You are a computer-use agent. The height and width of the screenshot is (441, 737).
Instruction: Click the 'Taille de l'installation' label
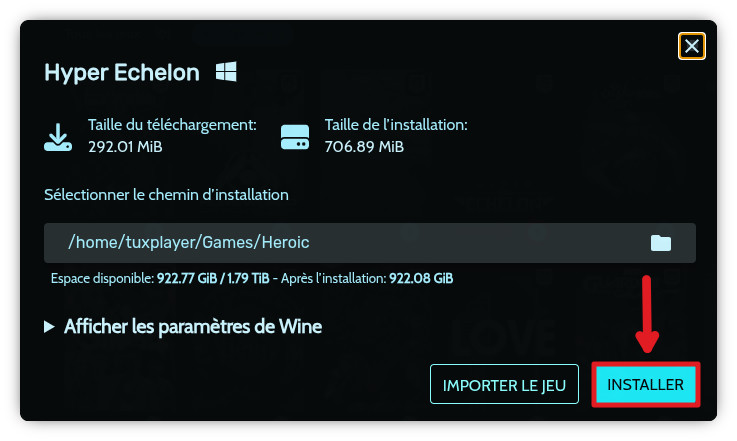click(396, 126)
